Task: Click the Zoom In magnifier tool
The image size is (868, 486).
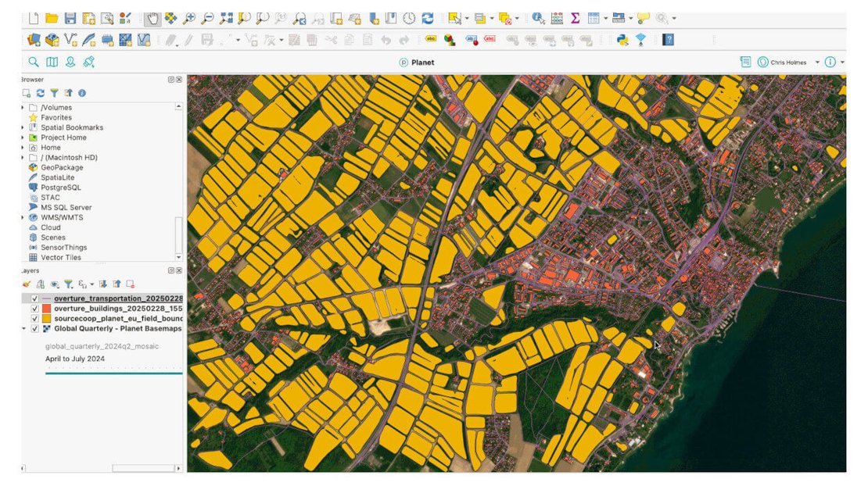Action: coord(188,18)
